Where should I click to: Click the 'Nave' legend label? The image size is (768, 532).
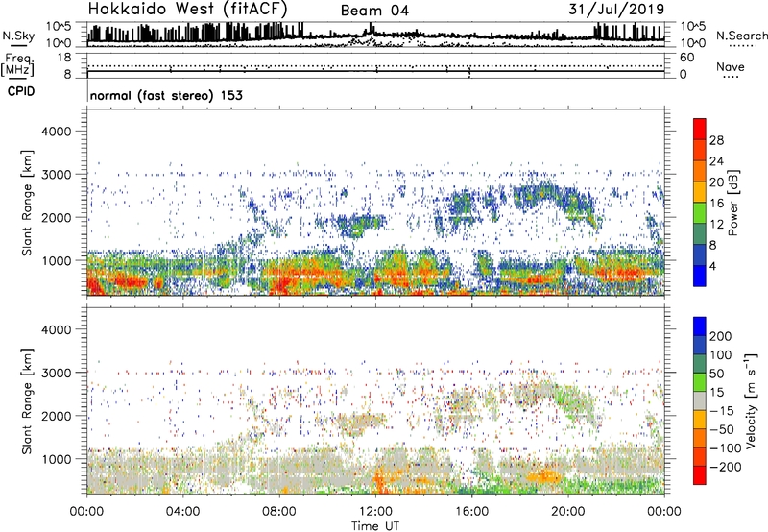730,67
